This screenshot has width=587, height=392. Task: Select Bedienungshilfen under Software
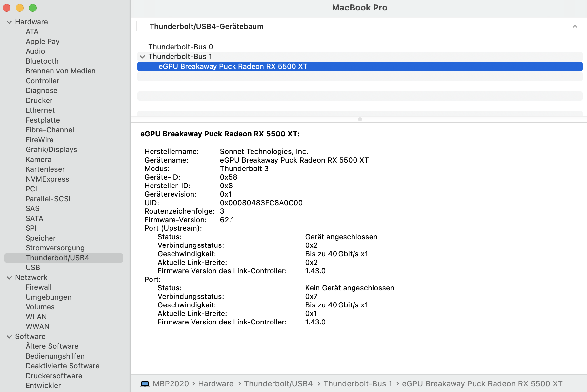click(x=55, y=356)
